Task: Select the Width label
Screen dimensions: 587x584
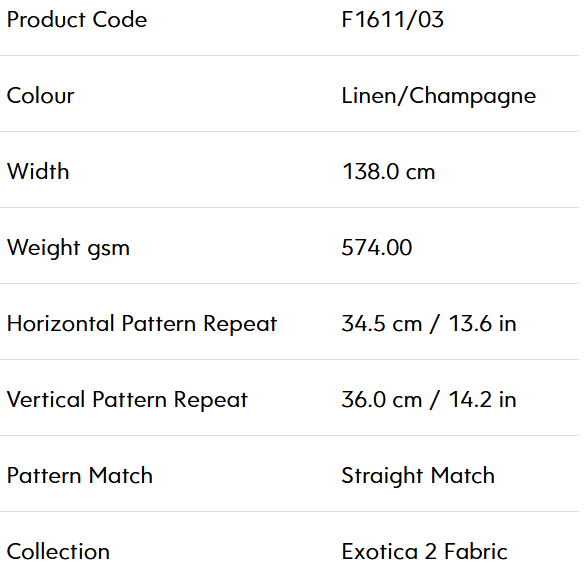Action: coord(38,171)
